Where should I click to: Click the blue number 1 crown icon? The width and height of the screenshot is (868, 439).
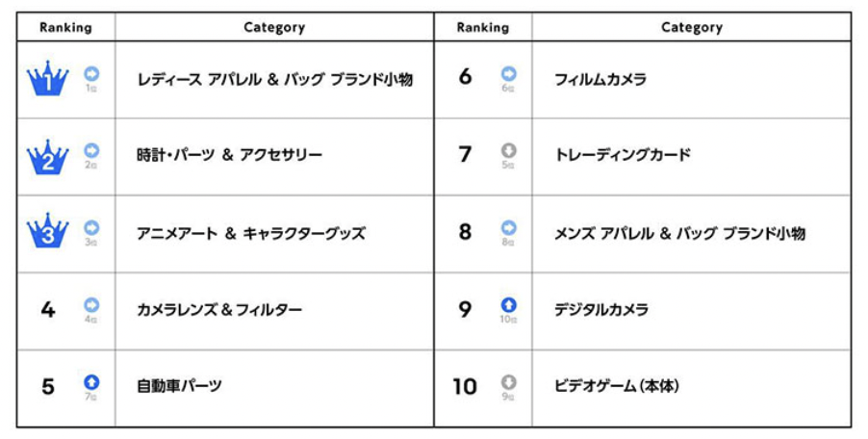tap(48, 79)
